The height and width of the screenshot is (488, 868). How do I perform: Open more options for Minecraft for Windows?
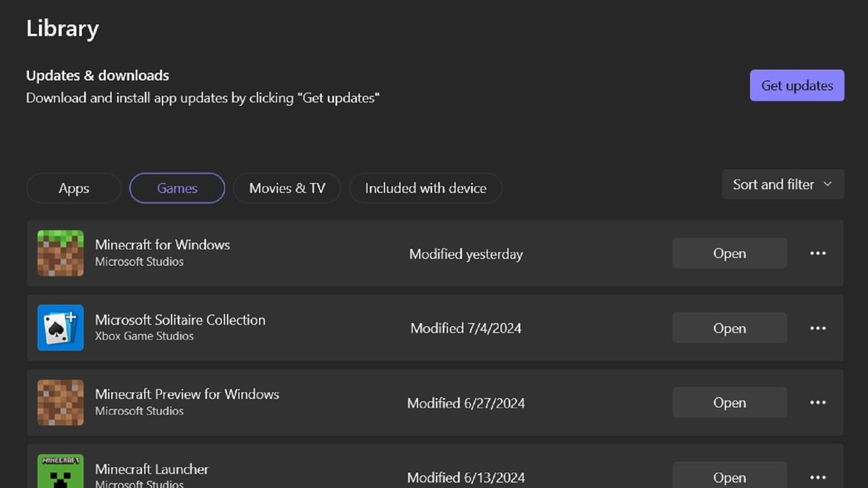818,253
